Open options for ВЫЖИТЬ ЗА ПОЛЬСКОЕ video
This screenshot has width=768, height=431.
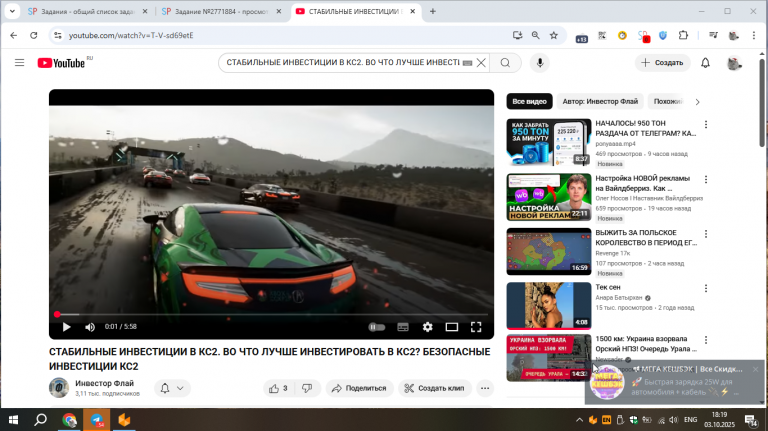tap(706, 234)
